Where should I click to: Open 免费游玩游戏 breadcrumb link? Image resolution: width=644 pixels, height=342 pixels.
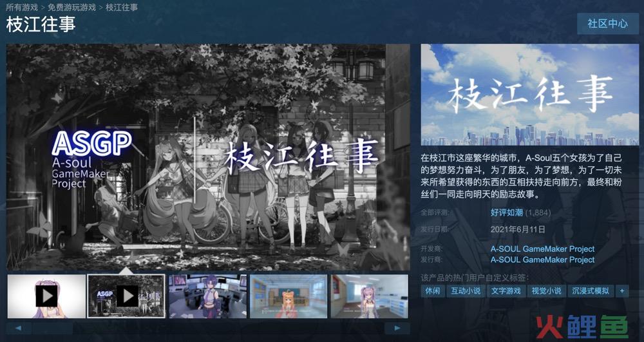[72, 7]
